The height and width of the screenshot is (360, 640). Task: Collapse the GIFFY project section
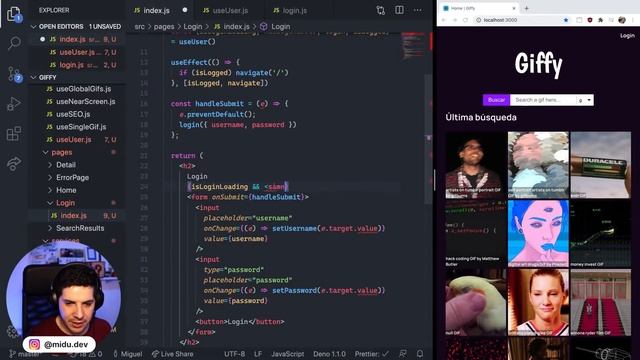77,78
